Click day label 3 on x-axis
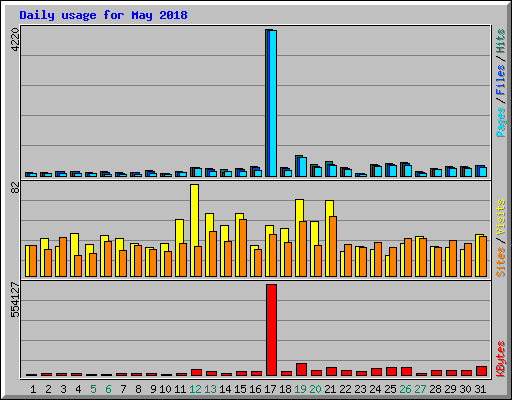This screenshot has width=512, height=400. (x=63, y=389)
